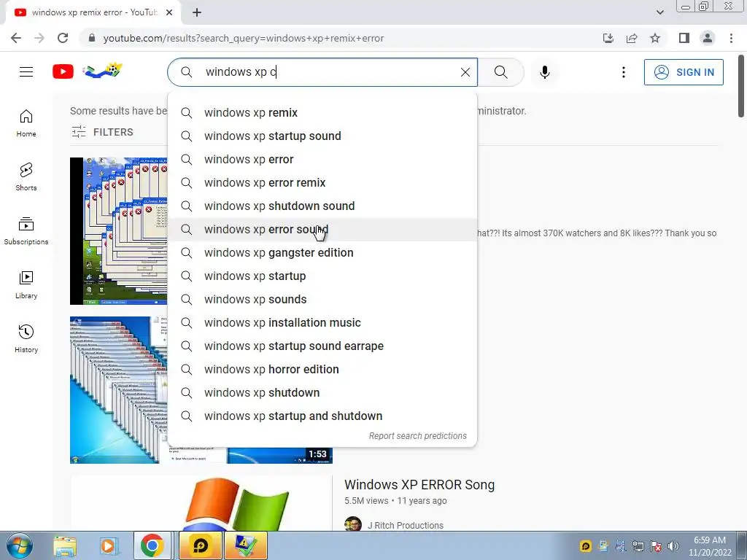Choose suggestion "windows xp sounds"
Screen dimensions: 747x560
click(322, 300)
